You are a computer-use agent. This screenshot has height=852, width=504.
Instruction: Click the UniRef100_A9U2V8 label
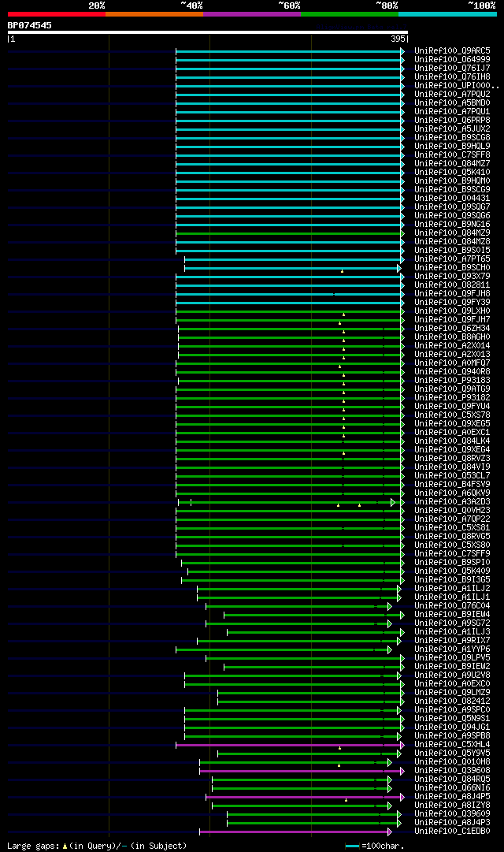coord(452,675)
